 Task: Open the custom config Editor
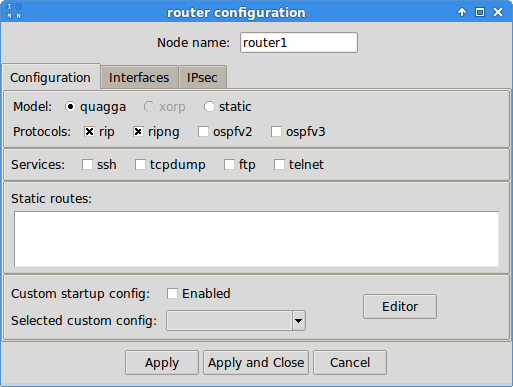coord(400,306)
